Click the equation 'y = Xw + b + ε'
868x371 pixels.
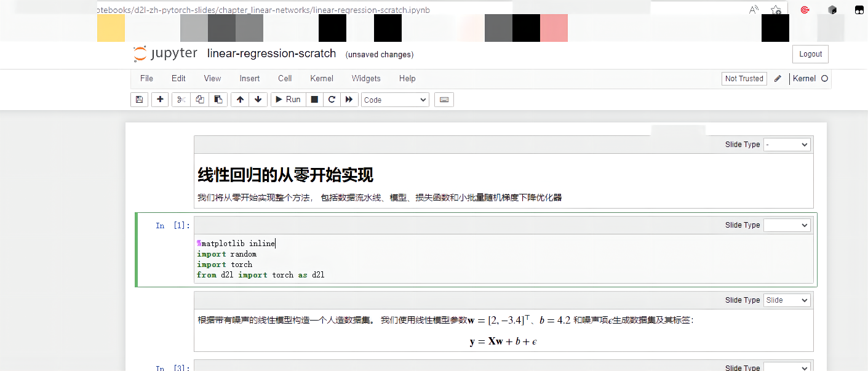pyautogui.click(x=504, y=341)
